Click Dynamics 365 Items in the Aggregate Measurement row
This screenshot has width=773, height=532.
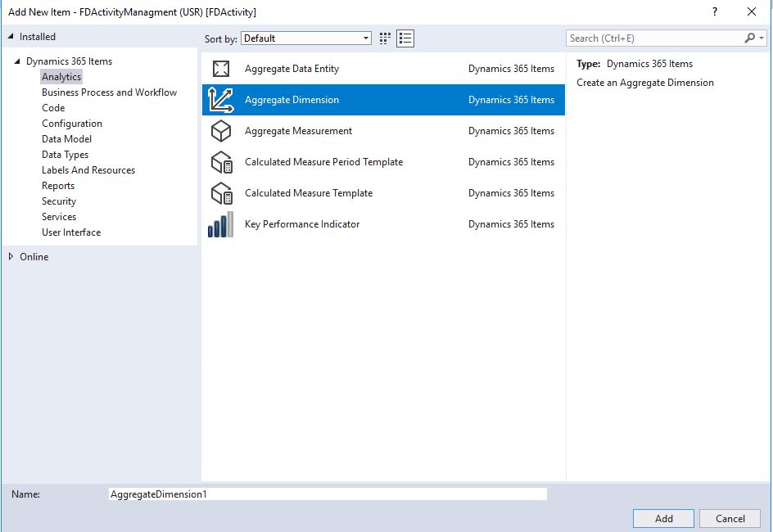pos(511,130)
